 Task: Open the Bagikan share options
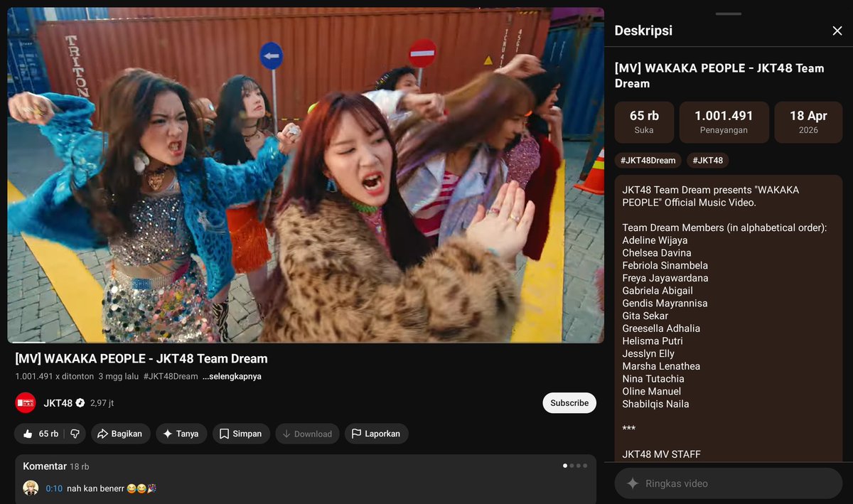pos(120,434)
